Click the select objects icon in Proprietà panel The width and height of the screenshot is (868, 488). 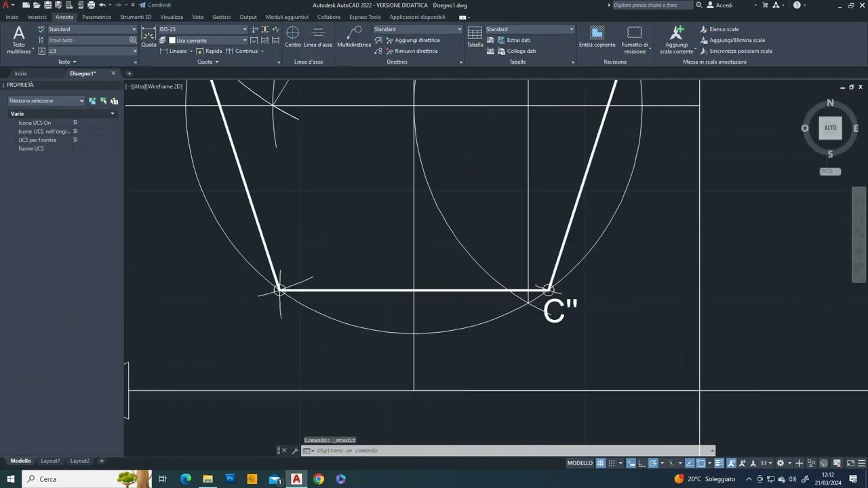pyautogui.click(x=103, y=101)
